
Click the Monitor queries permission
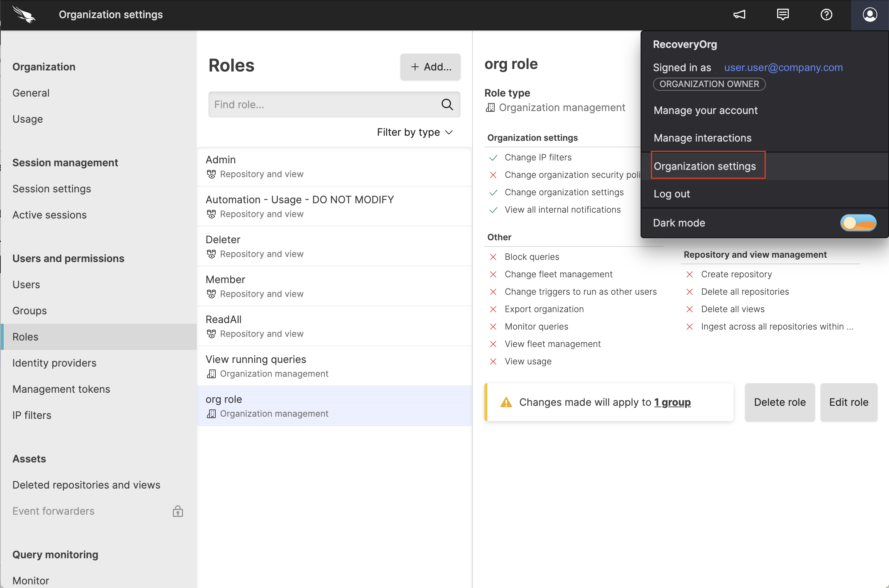536,327
